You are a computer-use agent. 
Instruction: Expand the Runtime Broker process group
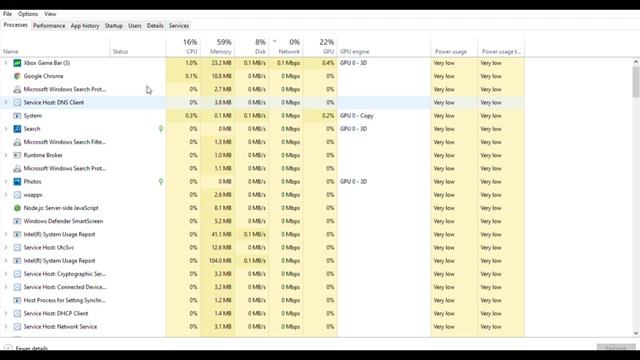click(6, 155)
